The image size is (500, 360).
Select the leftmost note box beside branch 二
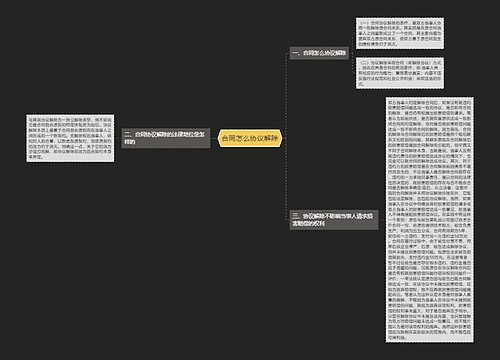click(70, 138)
